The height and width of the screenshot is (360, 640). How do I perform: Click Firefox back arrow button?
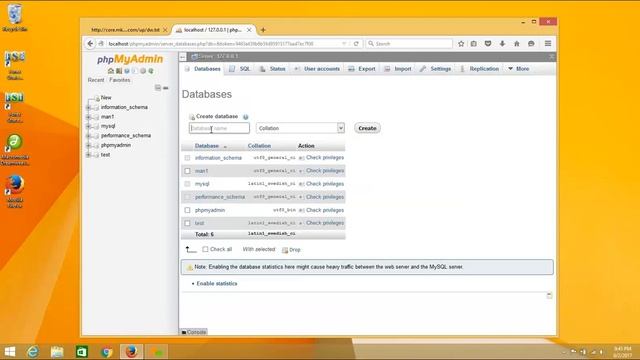(90, 44)
